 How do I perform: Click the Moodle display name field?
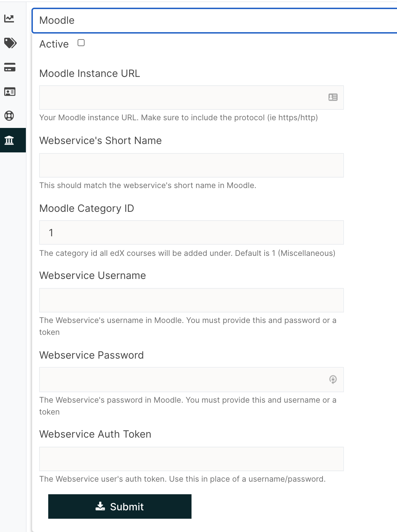215,21
